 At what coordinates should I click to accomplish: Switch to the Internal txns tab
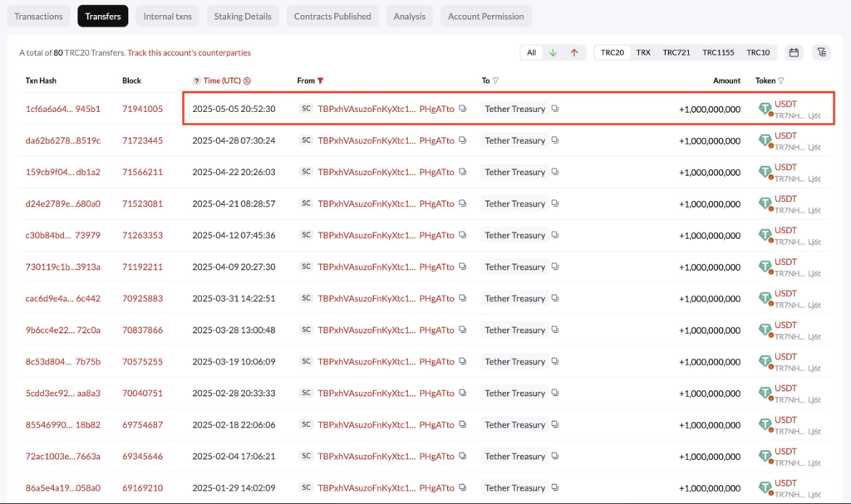click(x=167, y=16)
